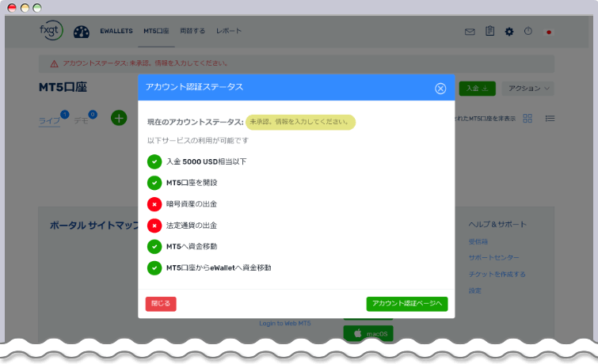
Task: Click the fxgt logo
Action: coord(51,31)
